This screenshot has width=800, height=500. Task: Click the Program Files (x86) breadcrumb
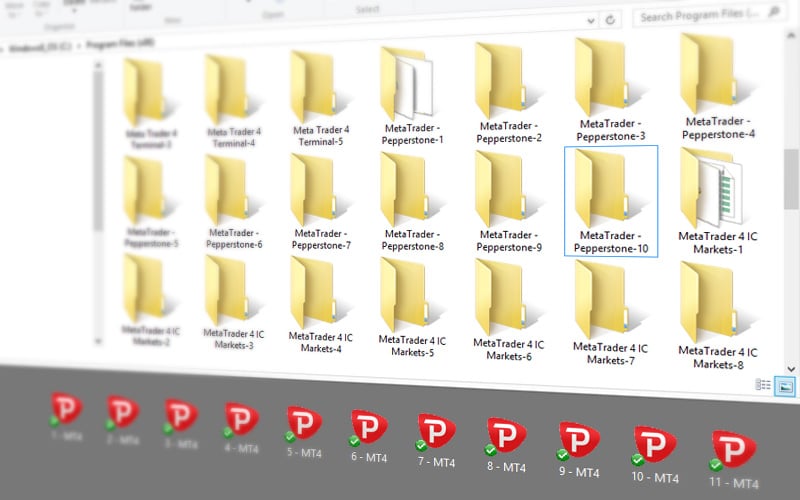(120, 44)
